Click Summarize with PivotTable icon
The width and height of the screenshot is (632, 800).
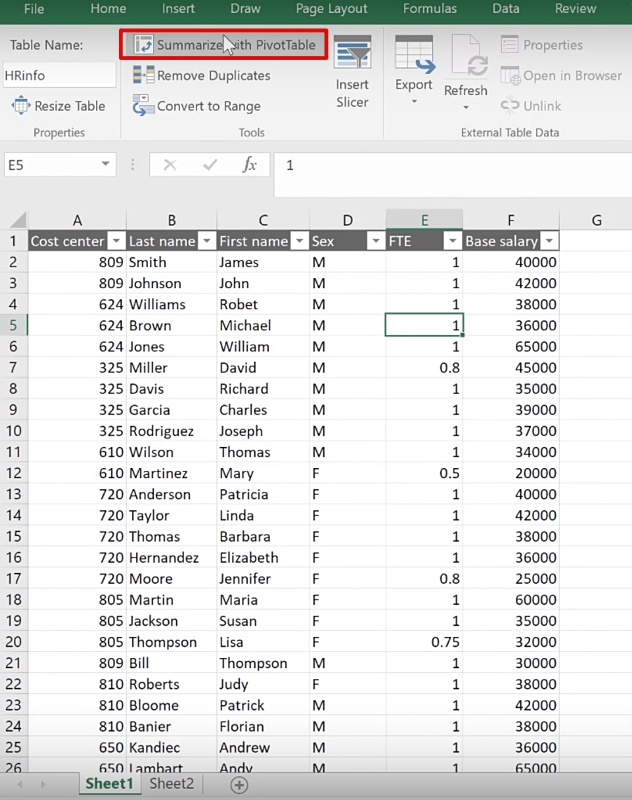pos(144,45)
